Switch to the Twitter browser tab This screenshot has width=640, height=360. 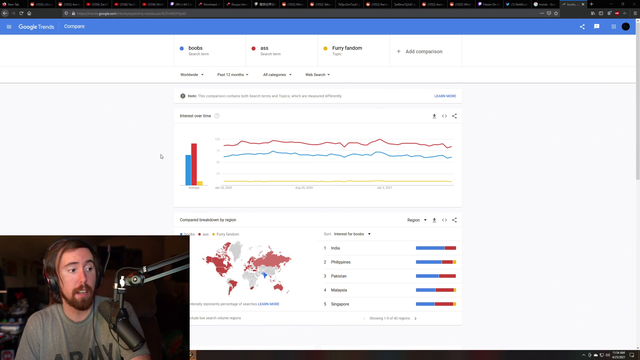pyautogui.click(x=518, y=4)
